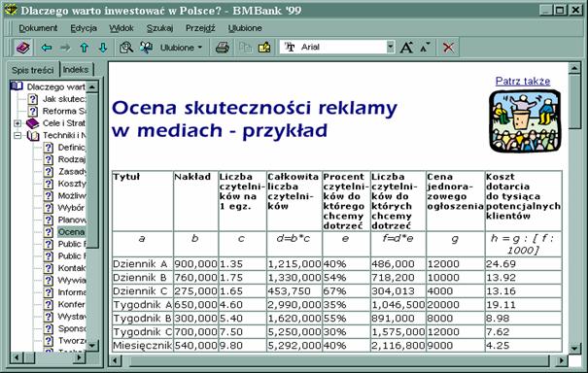Open the Ulubione toolbar dropdown
Screen dimensions: 588x373
click(x=181, y=48)
